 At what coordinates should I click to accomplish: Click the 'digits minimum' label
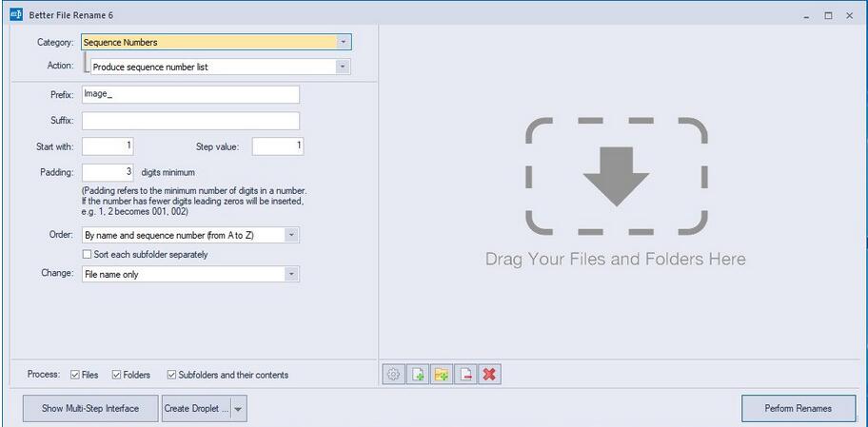[168, 172]
